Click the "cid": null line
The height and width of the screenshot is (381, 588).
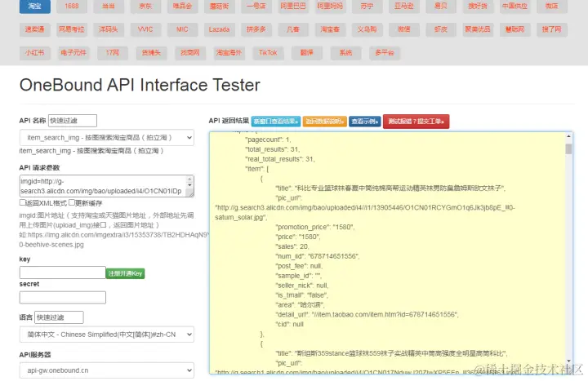[x=290, y=325]
